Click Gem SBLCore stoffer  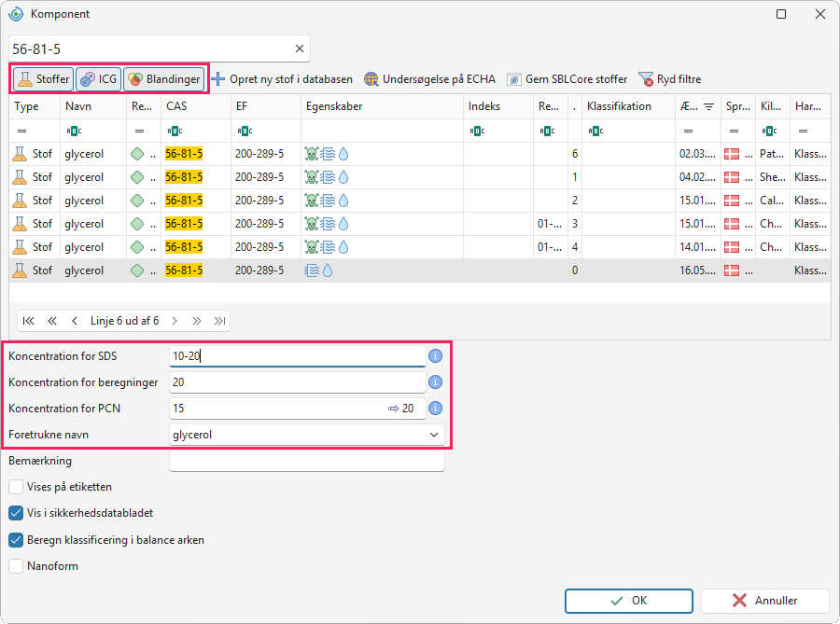point(567,79)
